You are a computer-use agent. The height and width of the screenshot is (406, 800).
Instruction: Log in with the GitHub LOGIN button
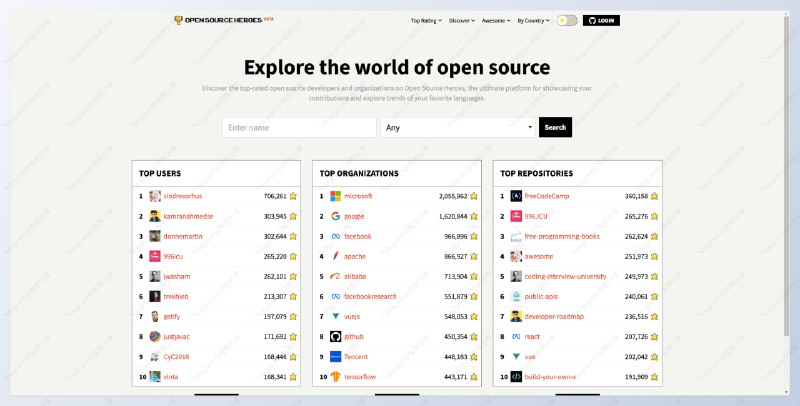(602, 20)
